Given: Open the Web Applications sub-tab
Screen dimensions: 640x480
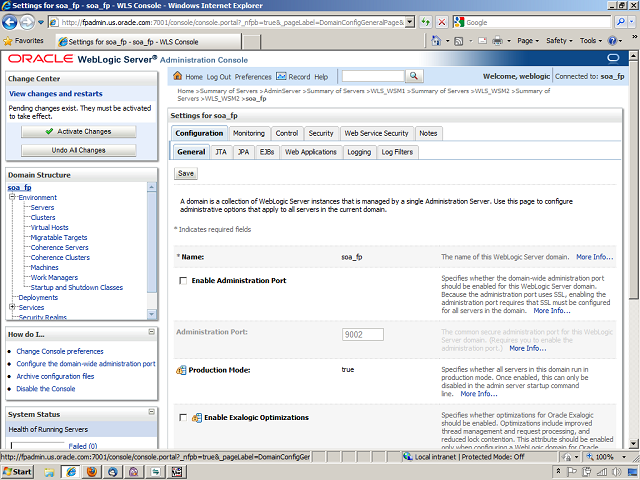Looking at the screenshot, I should [310, 152].
